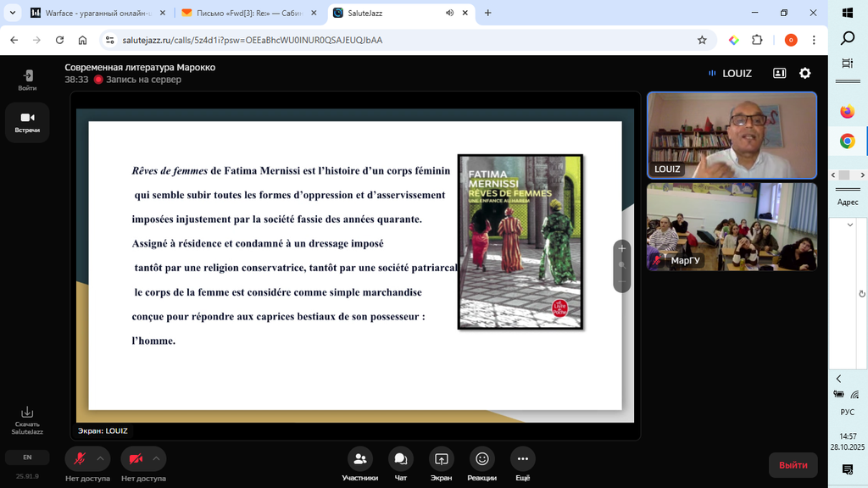Screen dimensions: 868x488
Task: Open the Реакции reactions menu
Action: tap(481, 459)
